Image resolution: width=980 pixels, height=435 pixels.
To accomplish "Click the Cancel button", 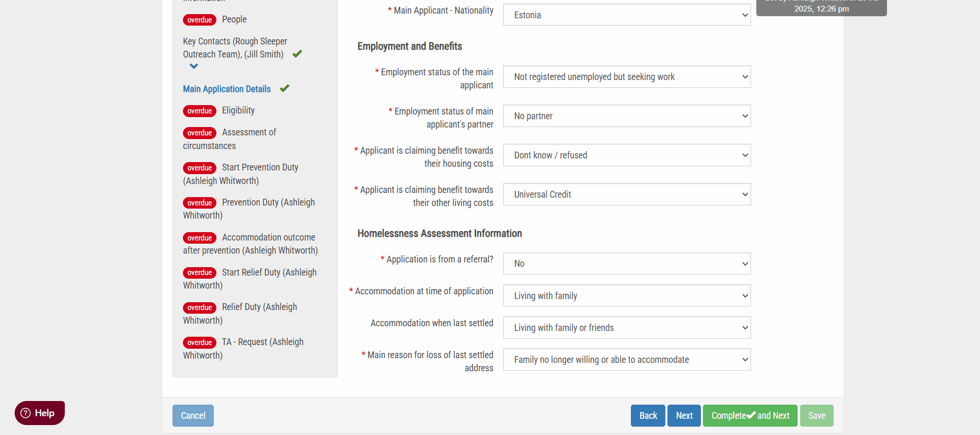I will coord(193,416).
